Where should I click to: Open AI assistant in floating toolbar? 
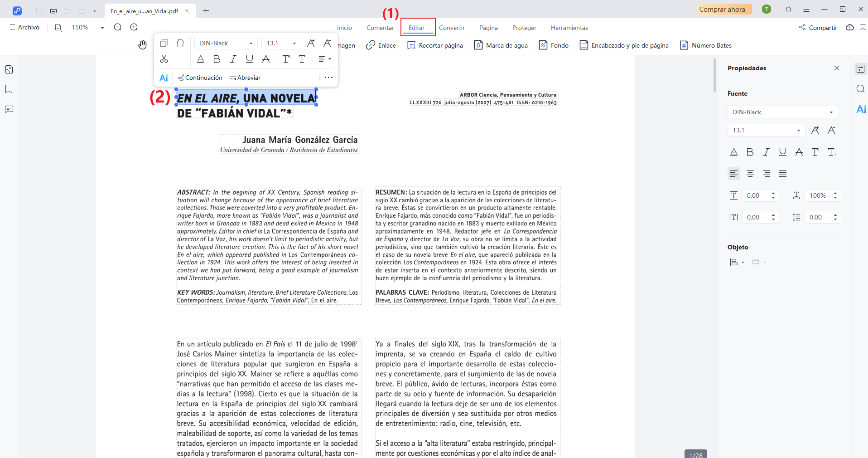point(164,78)
